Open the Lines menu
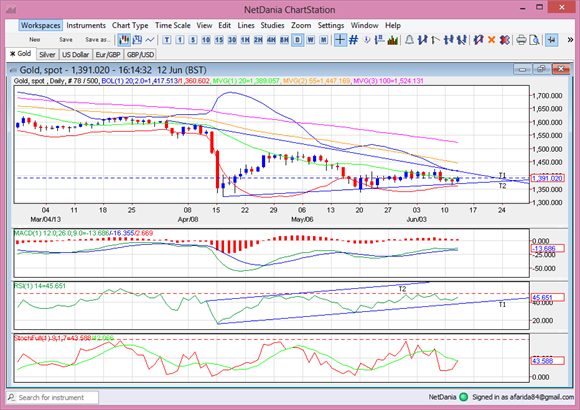The width and height of the screenshot is (580, 410). click(x=246, y=25)
